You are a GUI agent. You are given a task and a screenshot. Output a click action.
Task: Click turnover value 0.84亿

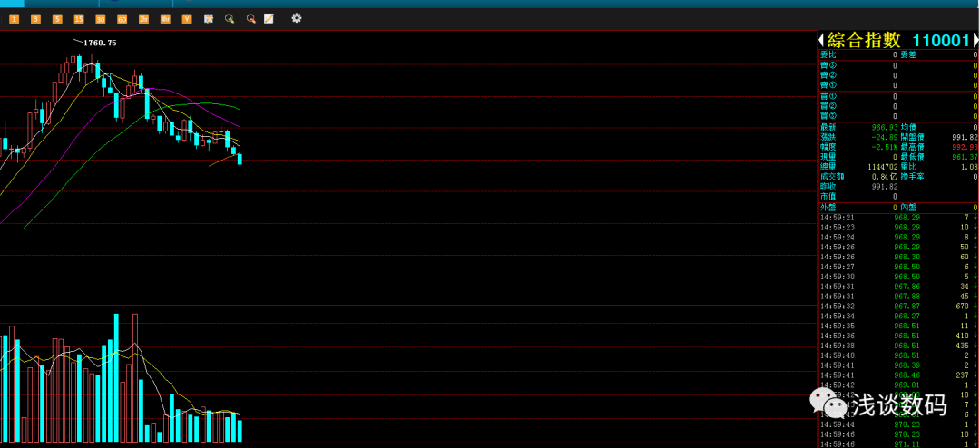pos(887,177)
